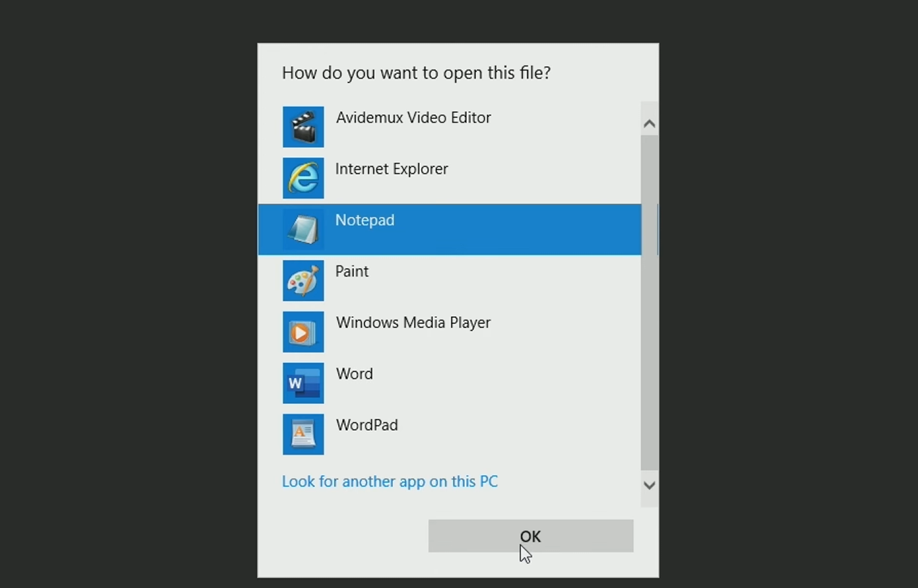Click the scroll up arrow

650,123
